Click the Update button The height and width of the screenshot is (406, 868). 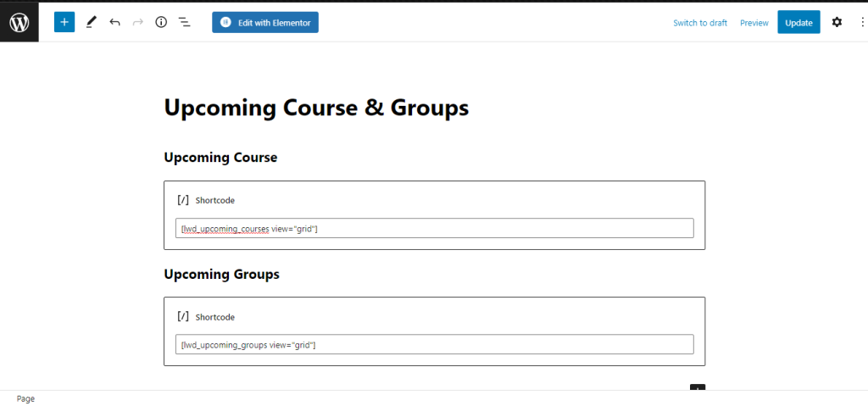pyautogui.click(x=798, y=22)
